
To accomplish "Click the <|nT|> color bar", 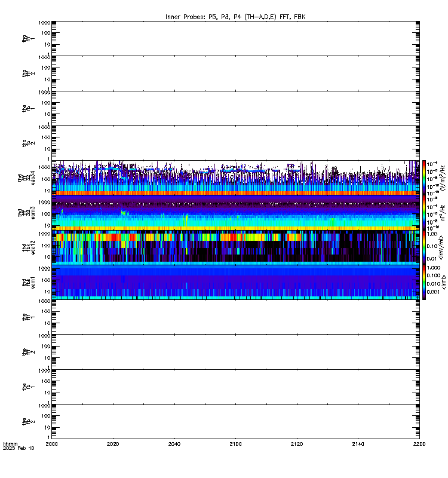I will click(x=424, y=282).
